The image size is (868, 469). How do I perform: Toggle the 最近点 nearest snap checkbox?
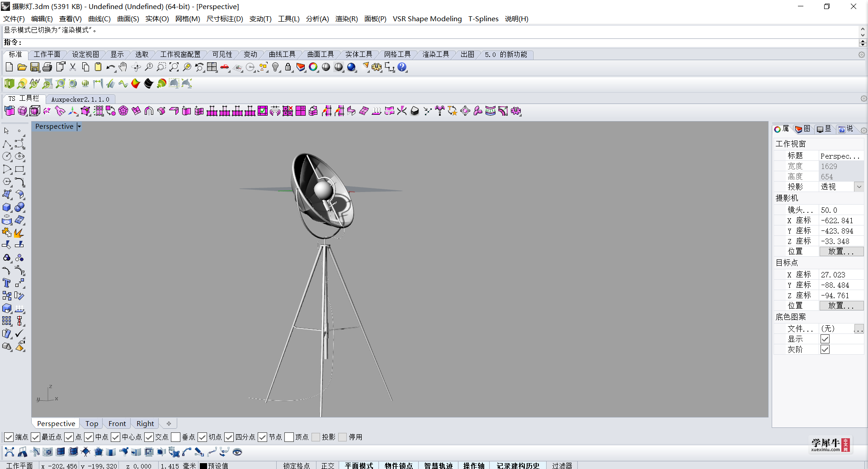(x=36, y=437)
